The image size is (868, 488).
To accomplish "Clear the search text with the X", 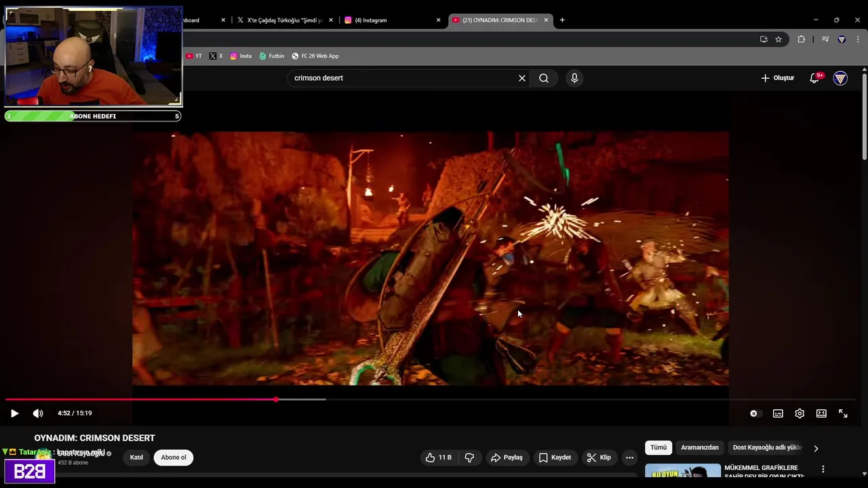I will [x=522, y=78].
